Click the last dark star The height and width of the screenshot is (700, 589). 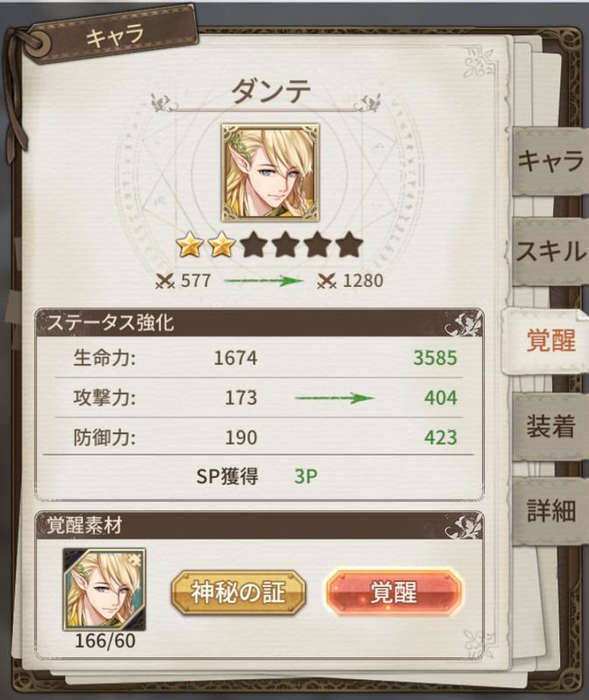point(348,245)
